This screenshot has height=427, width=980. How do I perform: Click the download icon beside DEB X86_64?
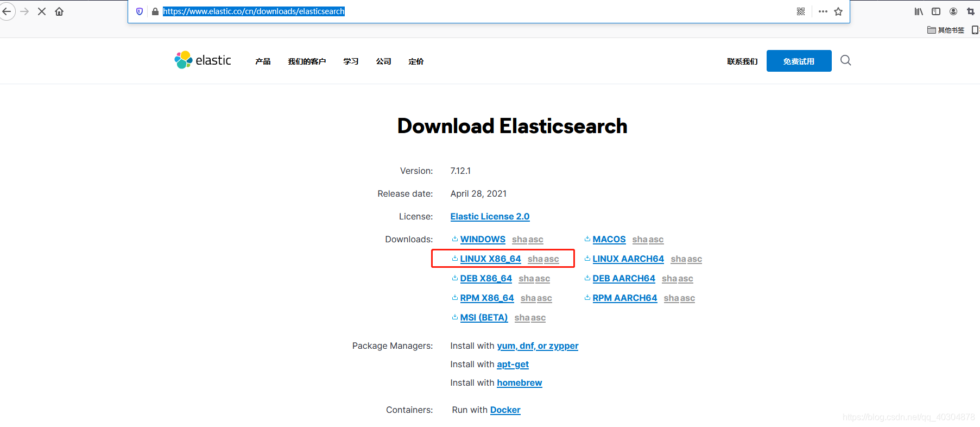coord(455,278)
